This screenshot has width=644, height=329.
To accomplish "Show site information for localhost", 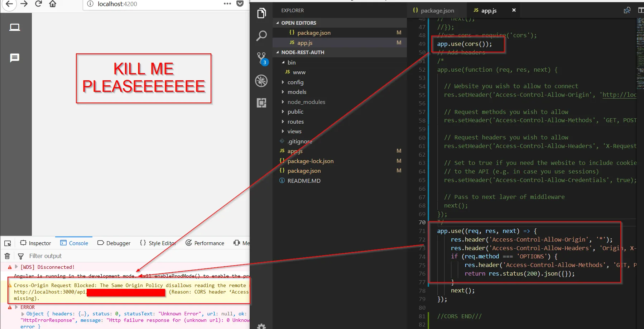I will click(x=90, y=4).
